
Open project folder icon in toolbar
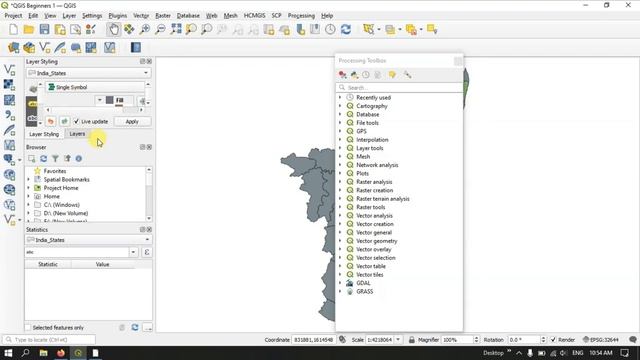pyautogui.click(x=29, y=29)
